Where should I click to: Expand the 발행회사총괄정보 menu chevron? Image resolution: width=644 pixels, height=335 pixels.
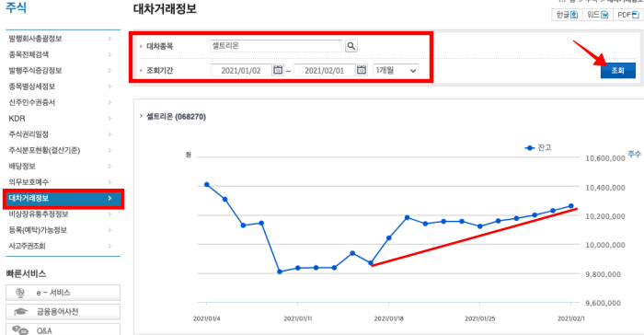pos(109,39)
